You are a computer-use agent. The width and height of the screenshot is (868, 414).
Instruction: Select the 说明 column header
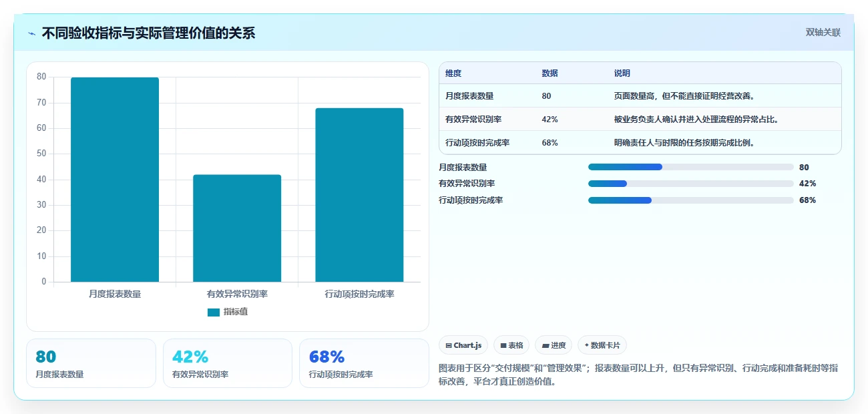tap(622, 73)
